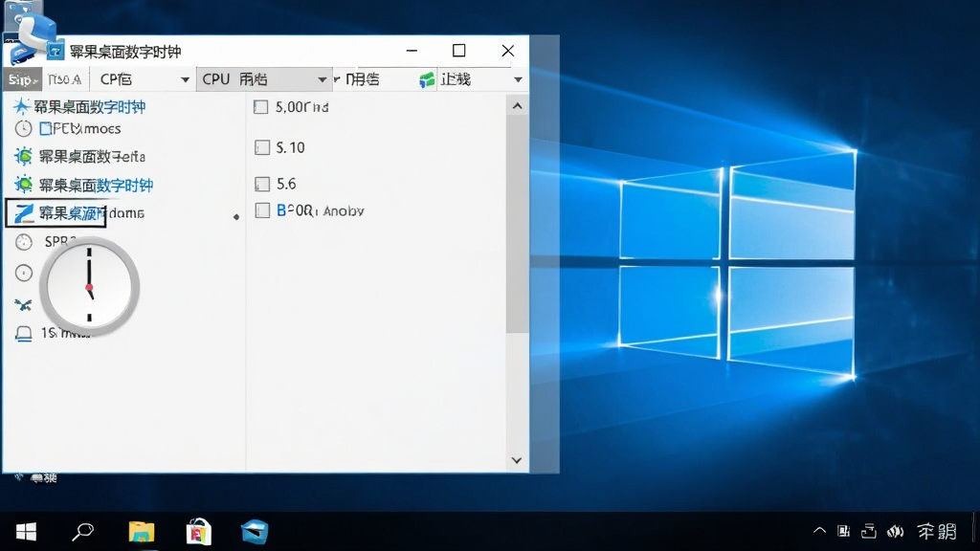
Task: Click the vertical scrollbar thumb
Action: [x=517, y=224]
